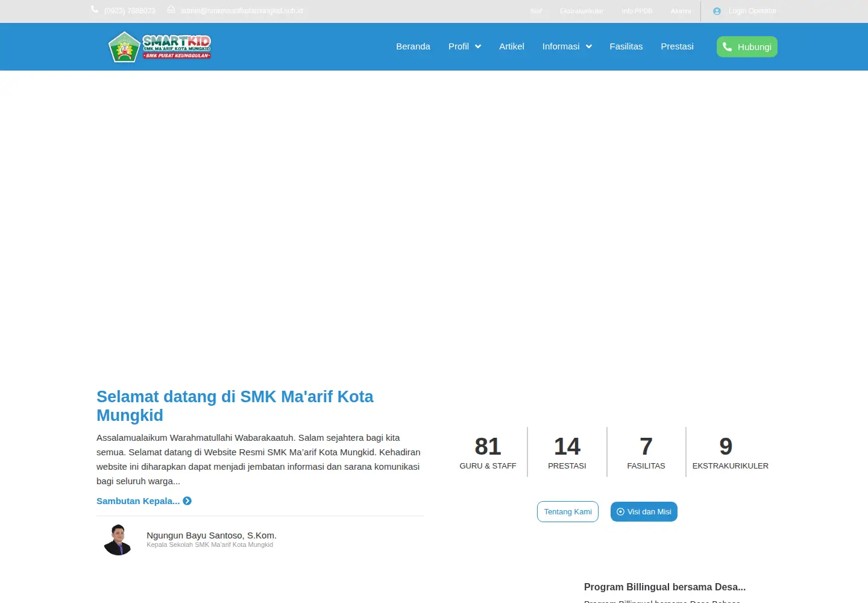Open the Informasi menu label

click(561, 46)
